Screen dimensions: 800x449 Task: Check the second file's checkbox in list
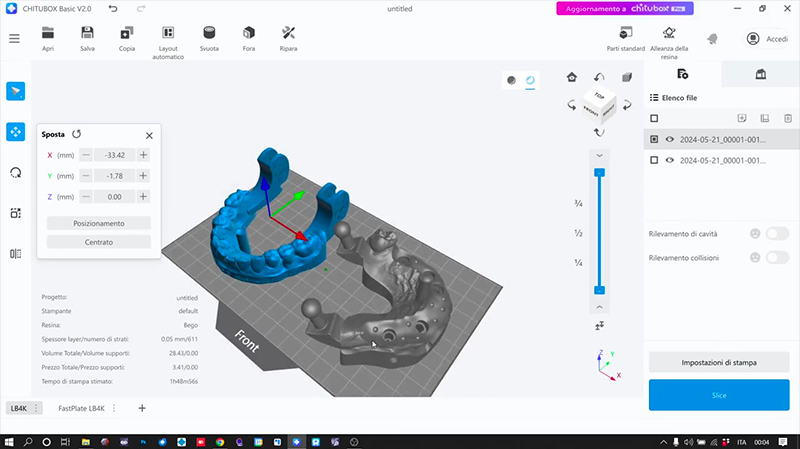(x=654, y=160)
